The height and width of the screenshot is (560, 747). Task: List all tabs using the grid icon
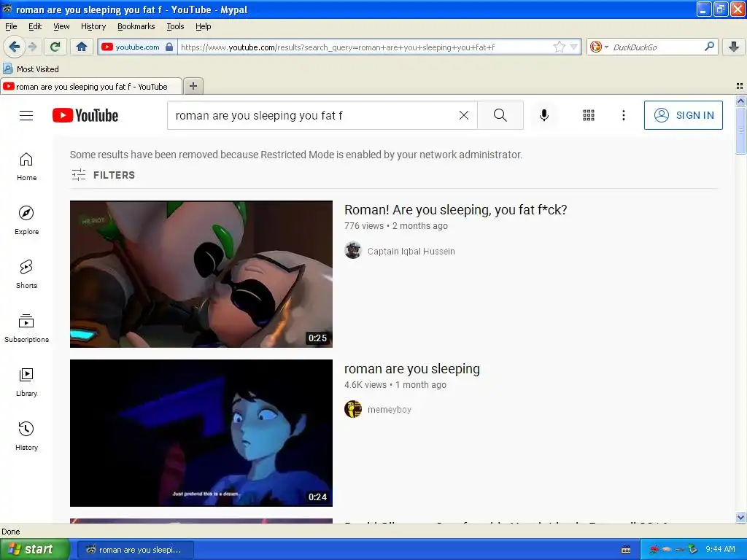click(x=740, y=86)
